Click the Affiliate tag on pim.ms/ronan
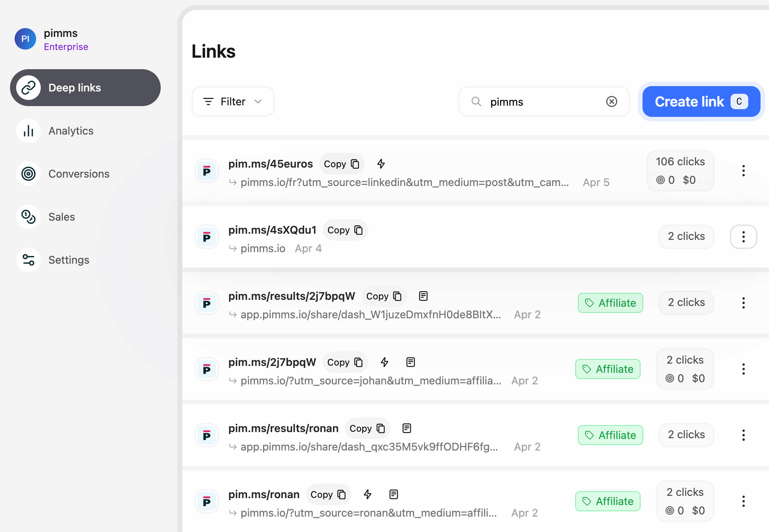 [x=608, y=501]
